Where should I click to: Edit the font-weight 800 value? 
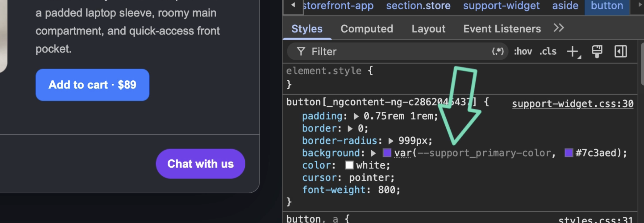pos(387,190)
